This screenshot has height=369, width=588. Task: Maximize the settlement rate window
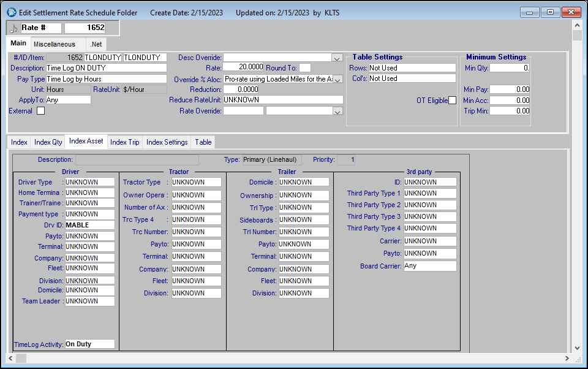(x=550, y=12)
